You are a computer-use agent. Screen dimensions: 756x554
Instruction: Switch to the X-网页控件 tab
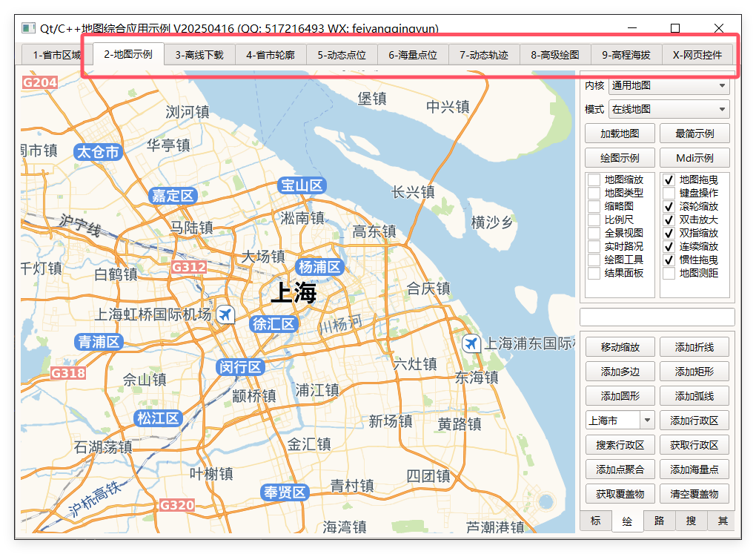697,55
